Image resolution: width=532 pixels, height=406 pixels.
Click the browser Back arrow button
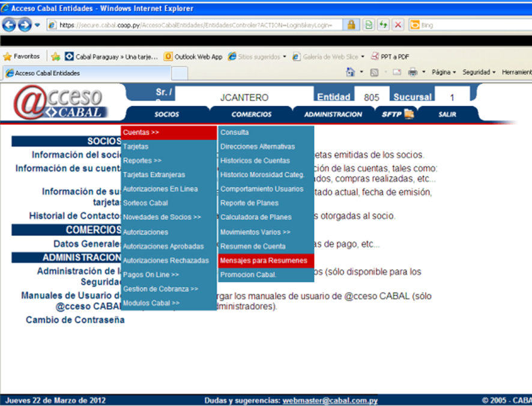point(10,25)
